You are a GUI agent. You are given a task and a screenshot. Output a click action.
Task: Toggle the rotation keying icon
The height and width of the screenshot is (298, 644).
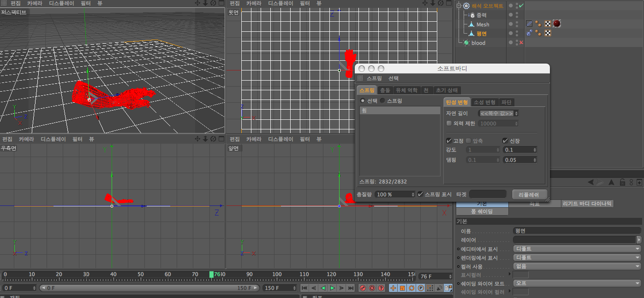pyautogui.click(x=411, y=288)
